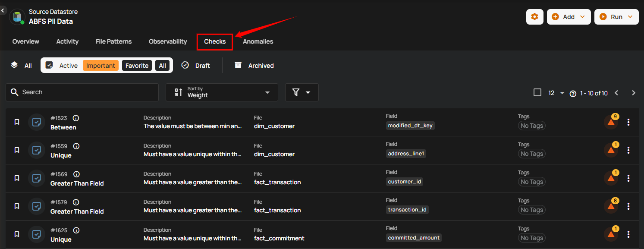Click the Run button
This screenshot has width=644, height=249.
click(x=616, y=17)
